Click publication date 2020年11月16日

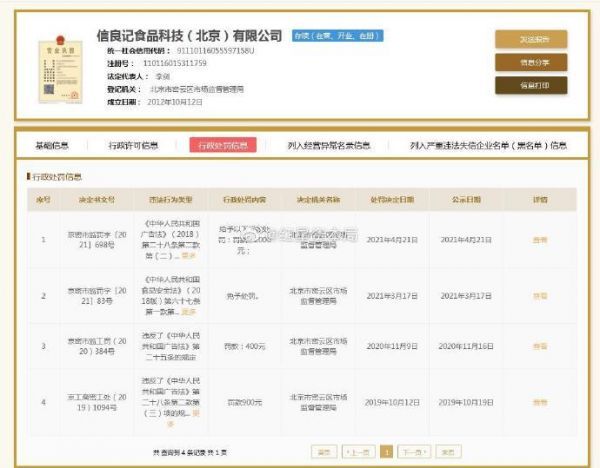(x=466, y=346)
